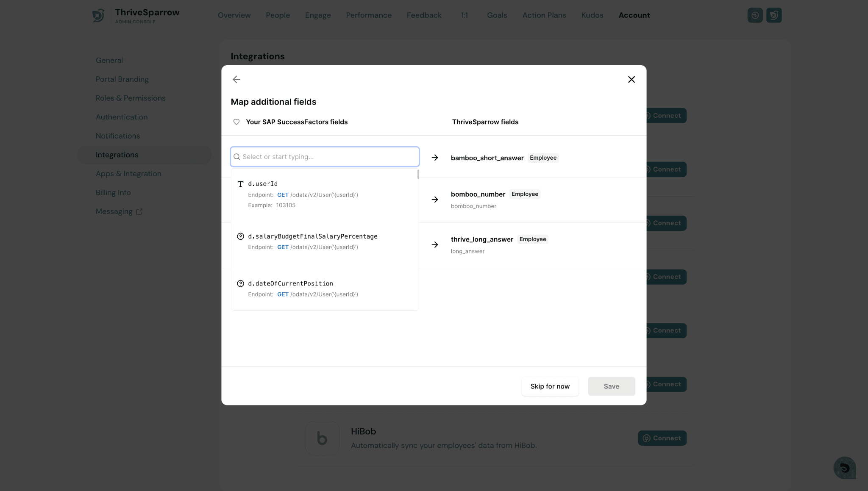Click the arrow pointing to thrive_long_answer

pyautogui.click(x=435, y=244)
